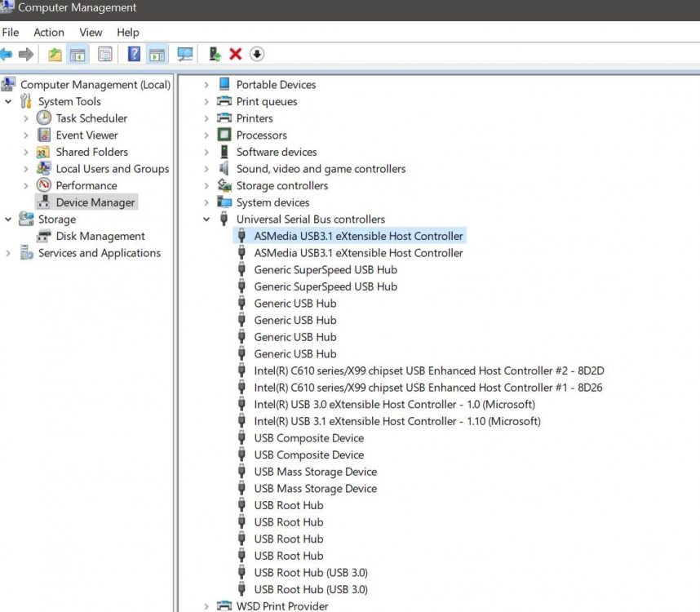
Task: Click the Disk Management icon
Action: 44,236
